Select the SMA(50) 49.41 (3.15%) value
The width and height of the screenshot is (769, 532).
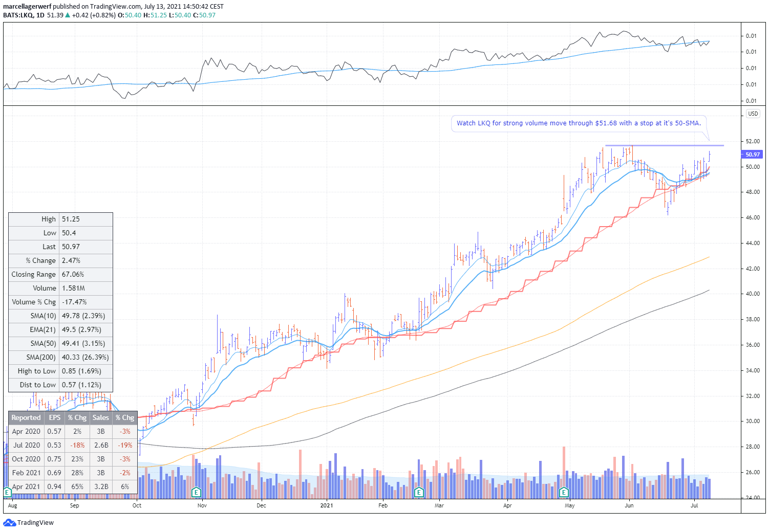click(86, 343)
